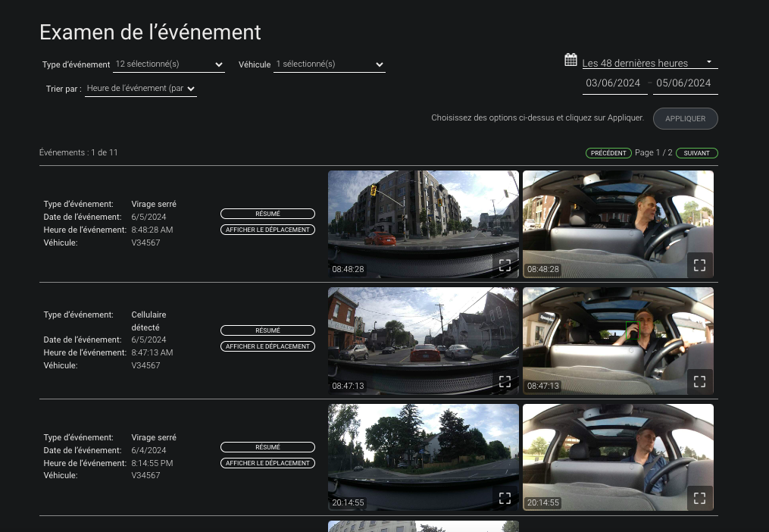Open driver camera thumbnail at 08:48:28
The width and height of the screenshot is (769, 532).
(x=618, y=224)
